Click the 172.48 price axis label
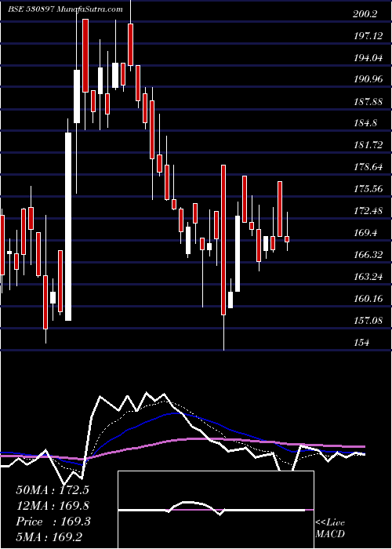Image resolution: width=392 pixels, height=549 pixels. click(x=368, y=211)
